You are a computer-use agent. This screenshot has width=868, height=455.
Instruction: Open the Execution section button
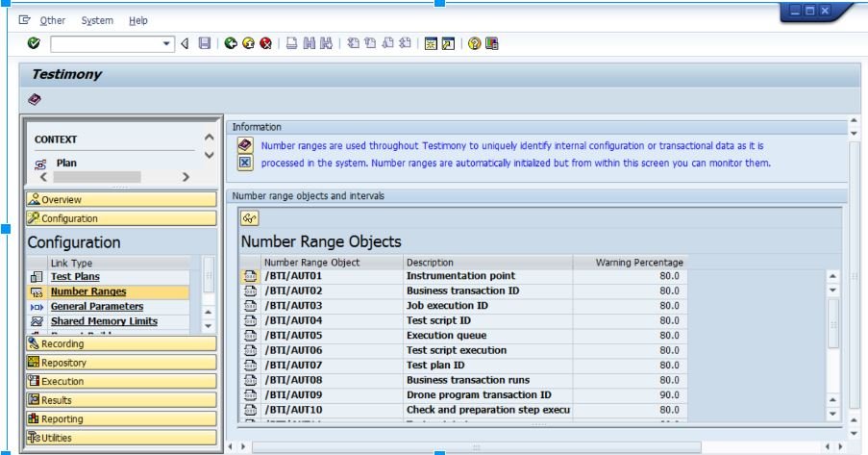(121, 381)
